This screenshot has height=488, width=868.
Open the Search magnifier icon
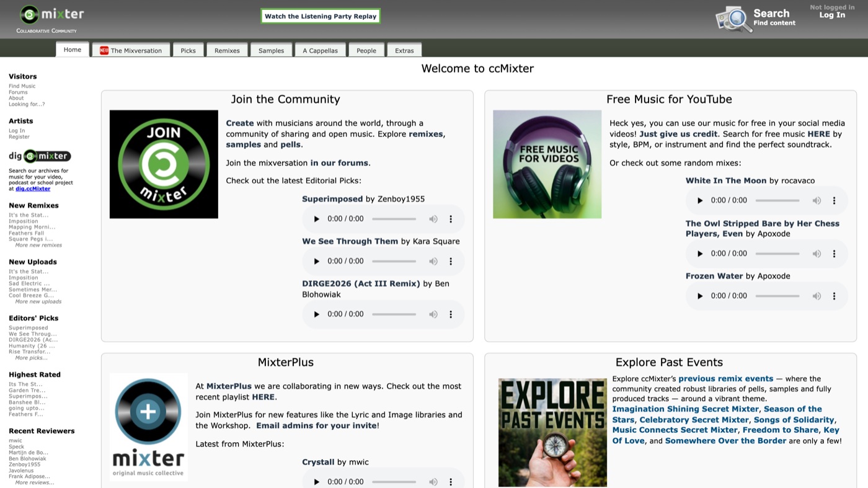(734, 19)
